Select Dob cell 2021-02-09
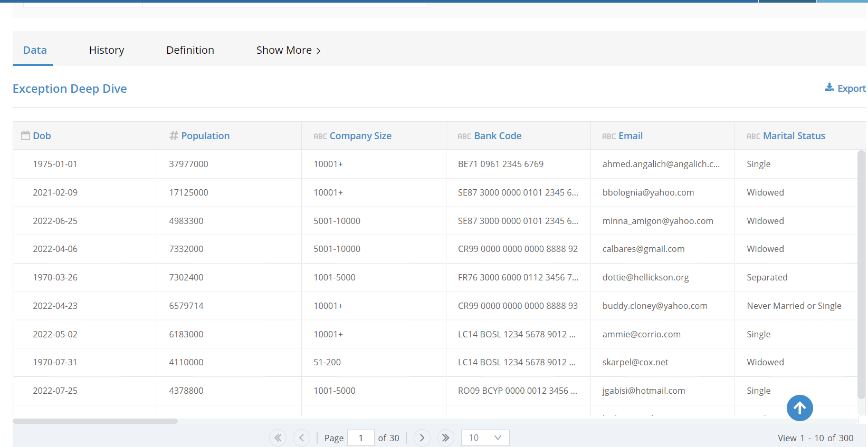This screenshot has width=868, height=447. click(x=55, y=192)
